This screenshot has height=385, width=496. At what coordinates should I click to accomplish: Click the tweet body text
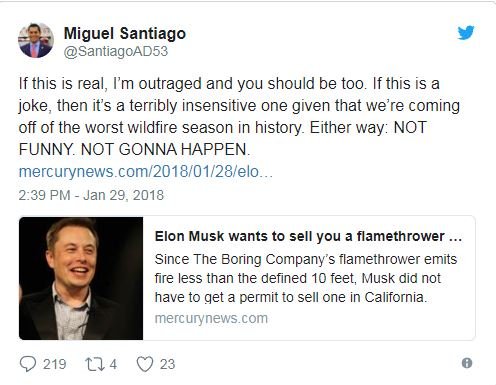239,116
